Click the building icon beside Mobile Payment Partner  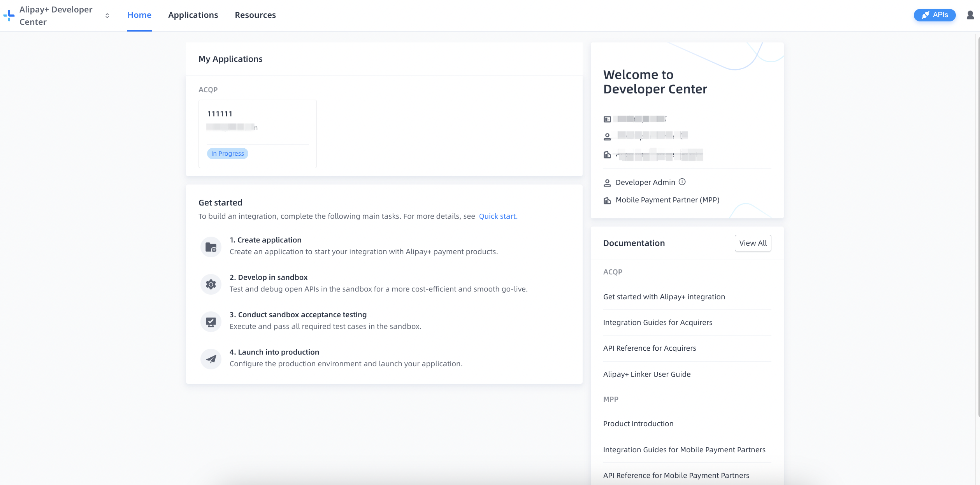607,200
